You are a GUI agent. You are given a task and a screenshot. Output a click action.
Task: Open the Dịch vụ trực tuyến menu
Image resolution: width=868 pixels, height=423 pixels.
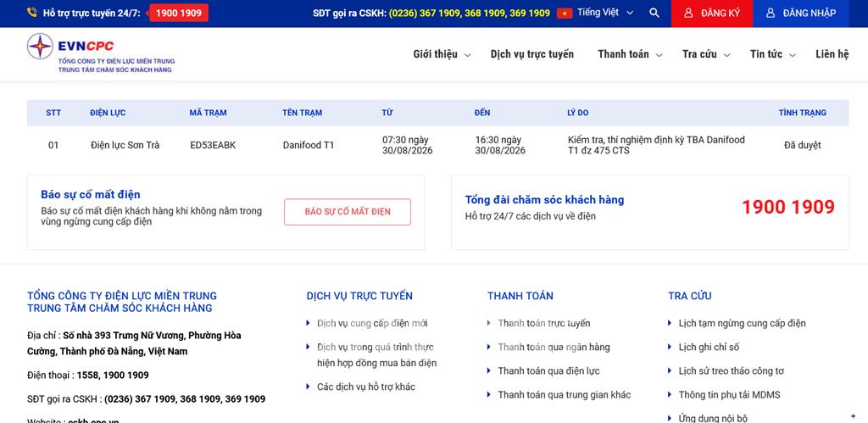(532, 54)
